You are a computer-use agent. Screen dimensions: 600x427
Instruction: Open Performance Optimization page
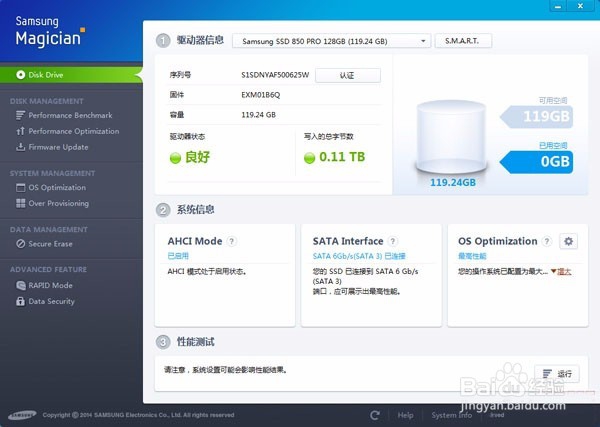coord(73,131)
